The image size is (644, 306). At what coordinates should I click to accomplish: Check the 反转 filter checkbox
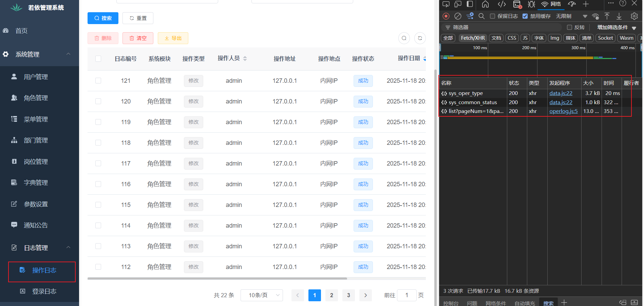click(569, 27)
